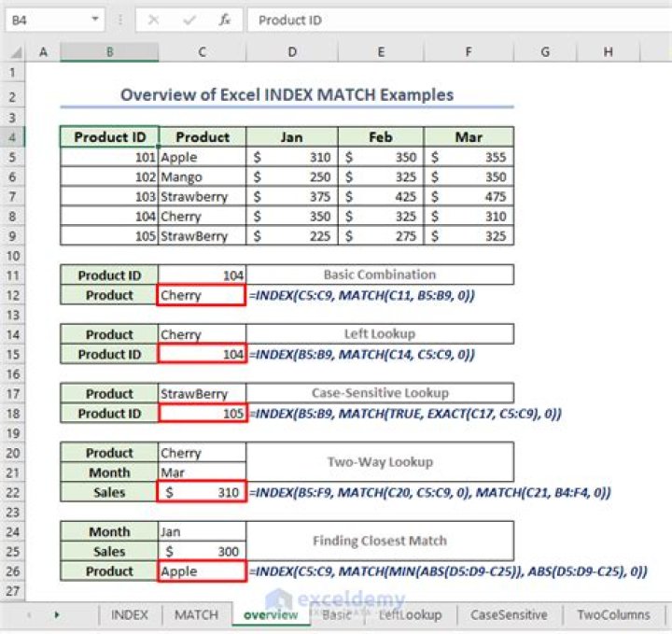Click the 'Finding Closest Match' label cell
The image size is (672, 634).
[x=380, y=541]
